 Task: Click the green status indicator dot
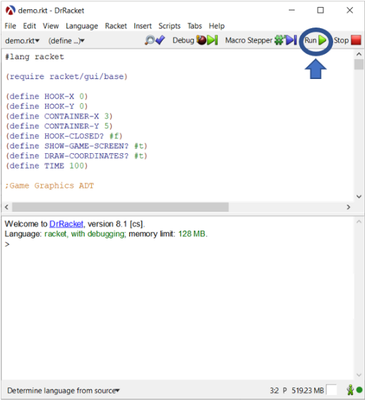(x=359, y=390)
